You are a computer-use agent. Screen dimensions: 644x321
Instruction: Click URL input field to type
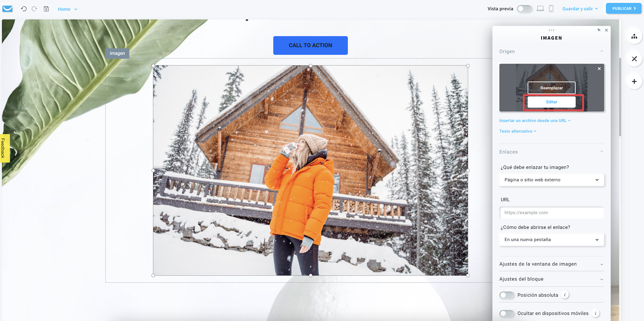tap(552, 213)
